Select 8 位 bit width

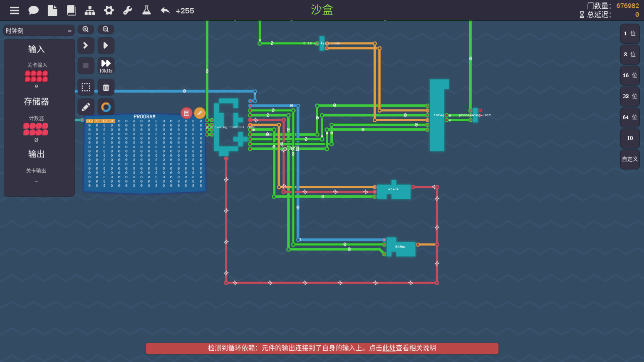(630, 54)
